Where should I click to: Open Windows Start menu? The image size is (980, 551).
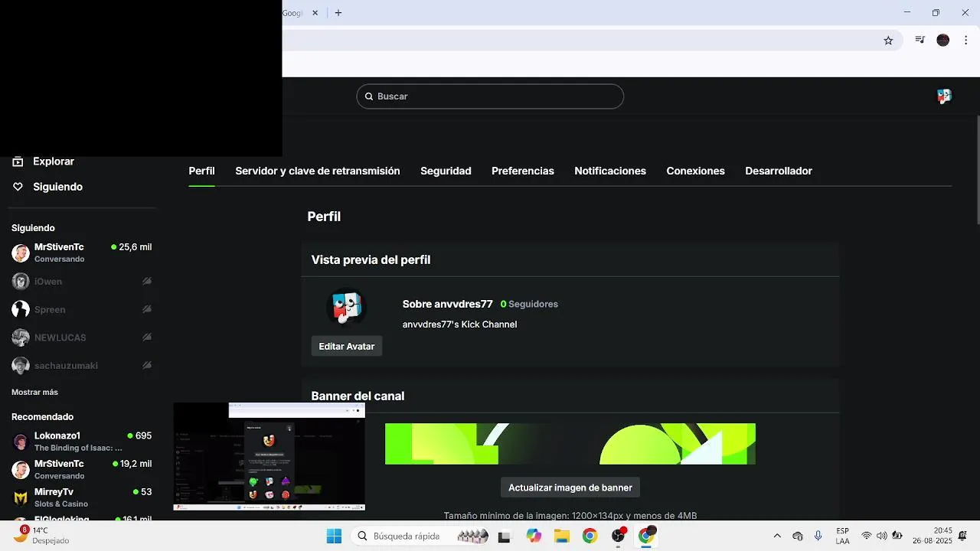pyautogui.click(x=335, y=536)
